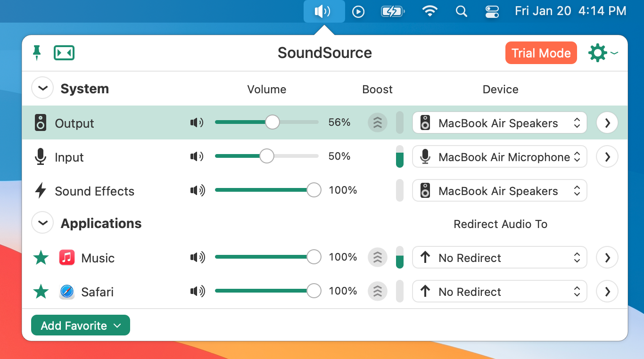Image resolution: width=644 pixels, height=359 pixels.
Task: Click the date and time in menu bar
Action: (x=570, y=11)
